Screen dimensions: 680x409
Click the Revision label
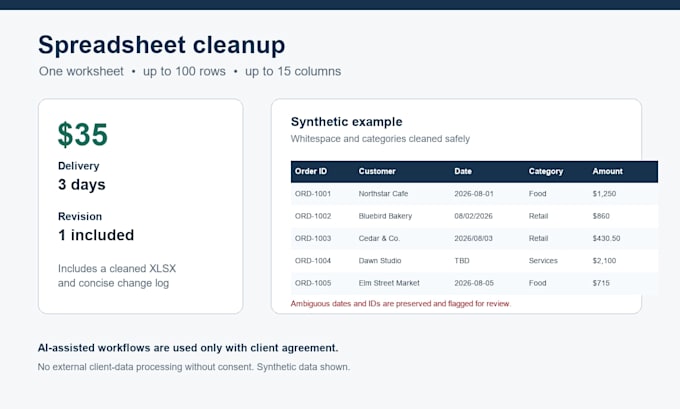click(80, 216)
